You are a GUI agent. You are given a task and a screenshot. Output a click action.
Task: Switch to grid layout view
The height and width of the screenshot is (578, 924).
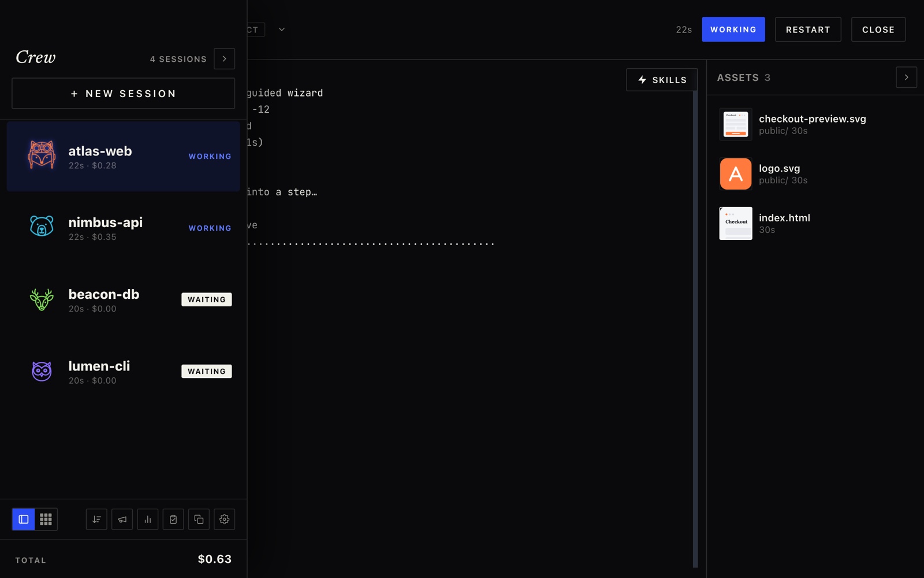pos(46,519)
